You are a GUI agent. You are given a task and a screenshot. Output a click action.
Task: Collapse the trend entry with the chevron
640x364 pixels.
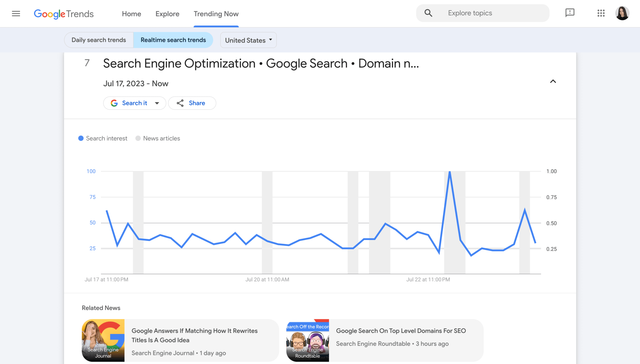pos(553,82)
